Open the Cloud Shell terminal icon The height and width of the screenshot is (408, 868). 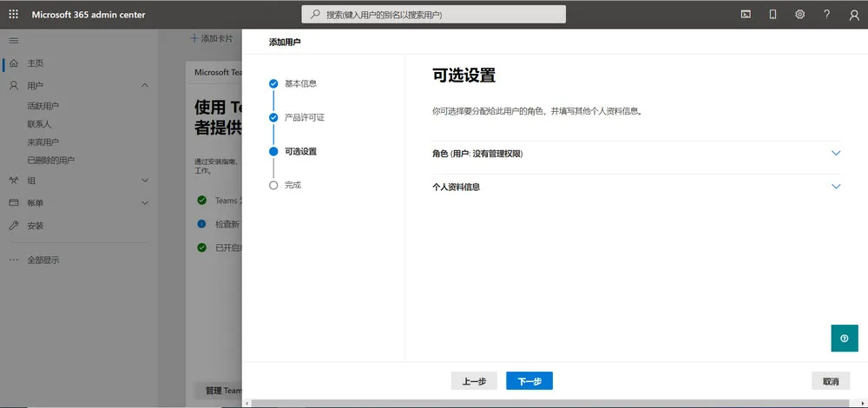746,15
